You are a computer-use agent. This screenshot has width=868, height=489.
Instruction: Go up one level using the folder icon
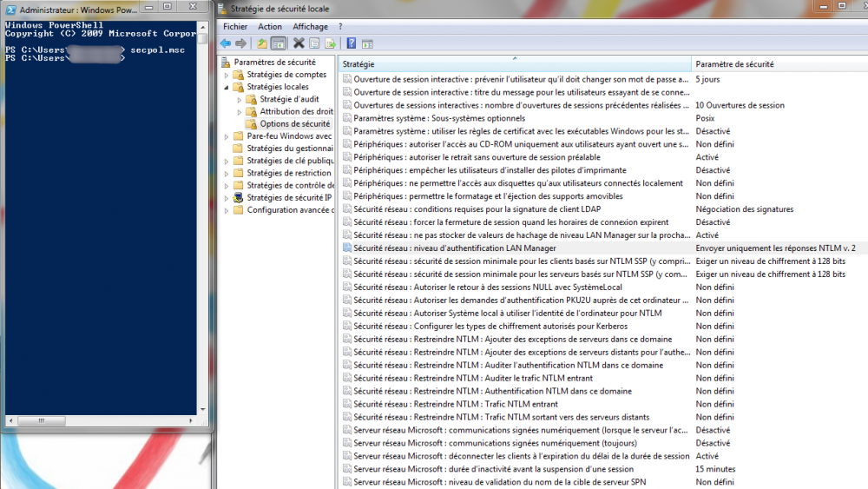(263, 43)
